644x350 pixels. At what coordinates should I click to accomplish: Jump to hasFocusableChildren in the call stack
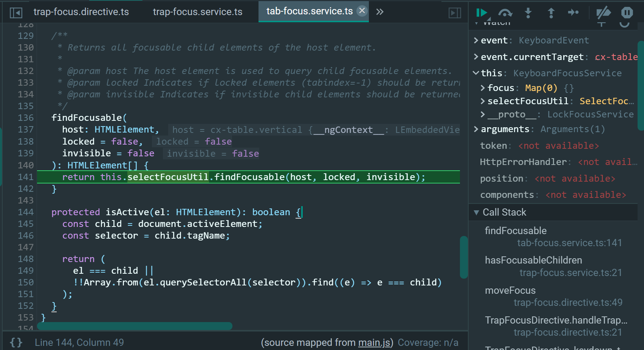coord(533,260)
